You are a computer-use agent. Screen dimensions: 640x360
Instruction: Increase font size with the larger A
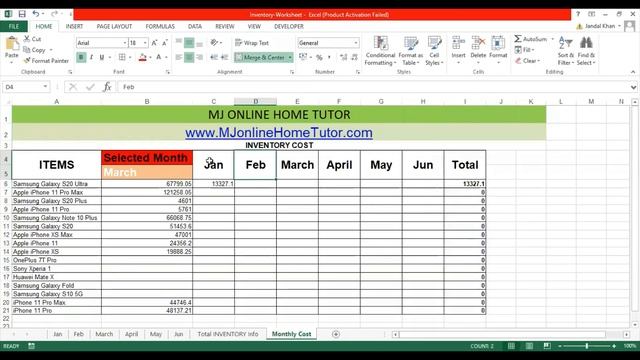click(154, 43)
